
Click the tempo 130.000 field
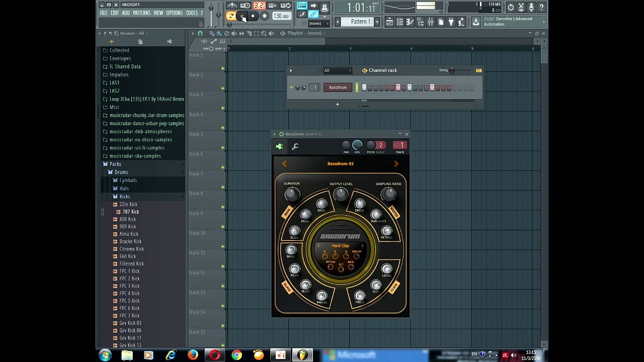pos(281,16)
